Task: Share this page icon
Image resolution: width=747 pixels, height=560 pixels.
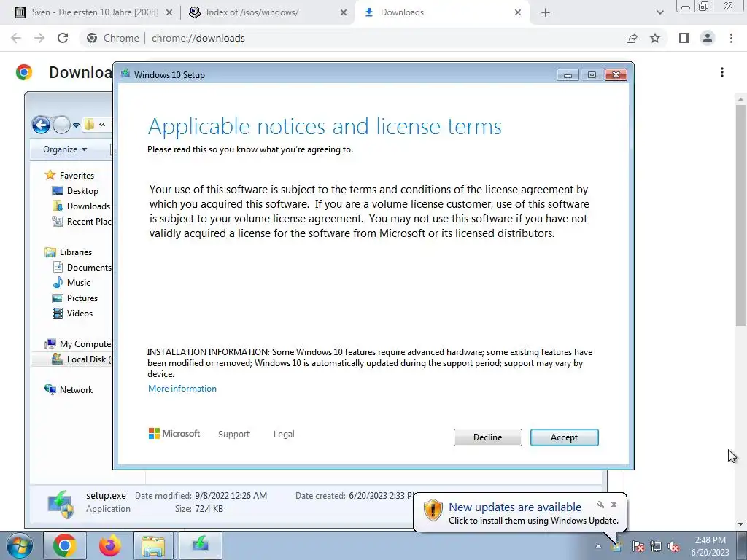Action: click(632, 38)
